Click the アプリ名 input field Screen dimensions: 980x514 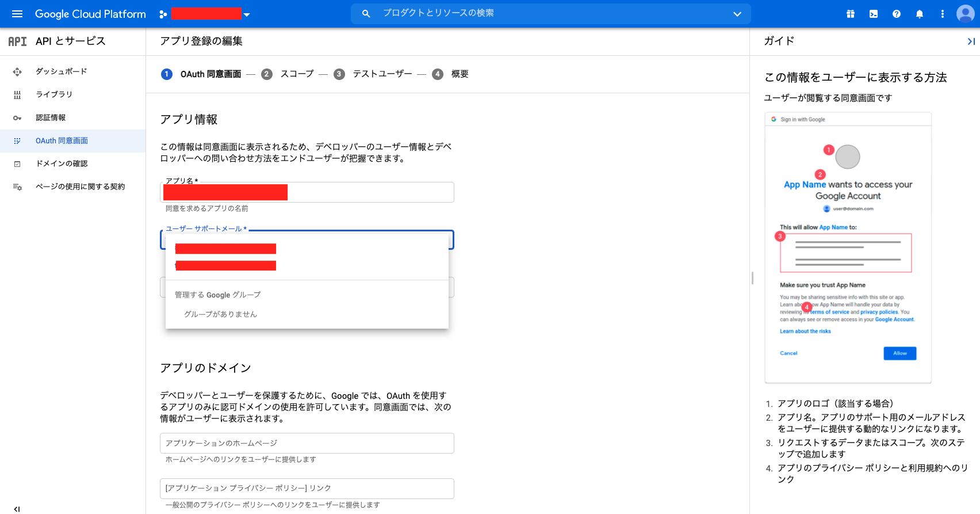click(307, 192)
